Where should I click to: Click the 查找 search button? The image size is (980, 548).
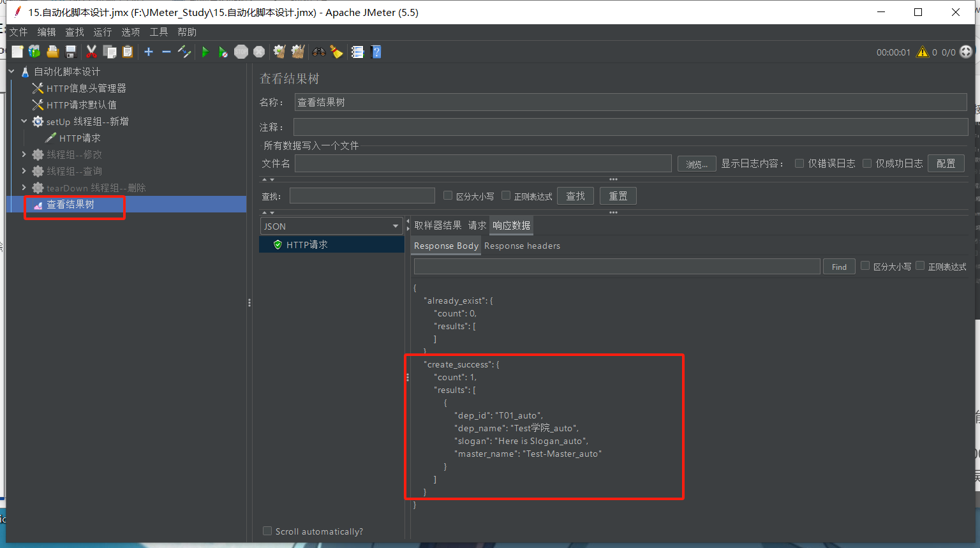(x=575, y=196)
